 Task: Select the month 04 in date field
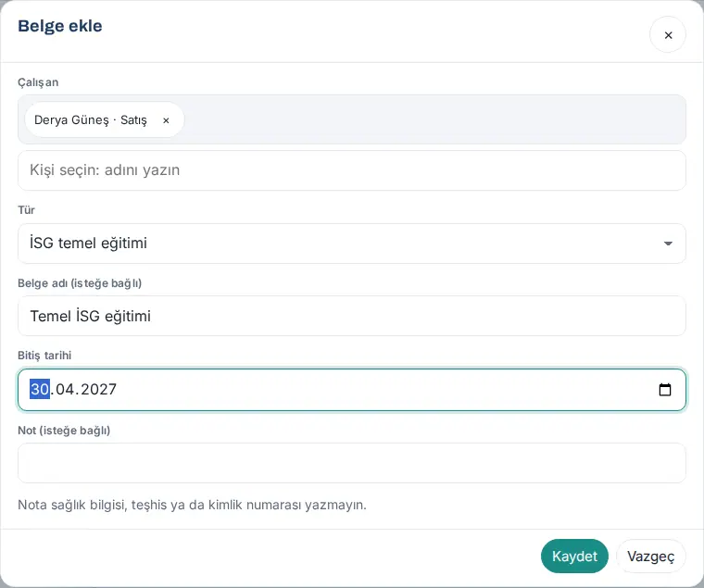(x=65, y=389)
